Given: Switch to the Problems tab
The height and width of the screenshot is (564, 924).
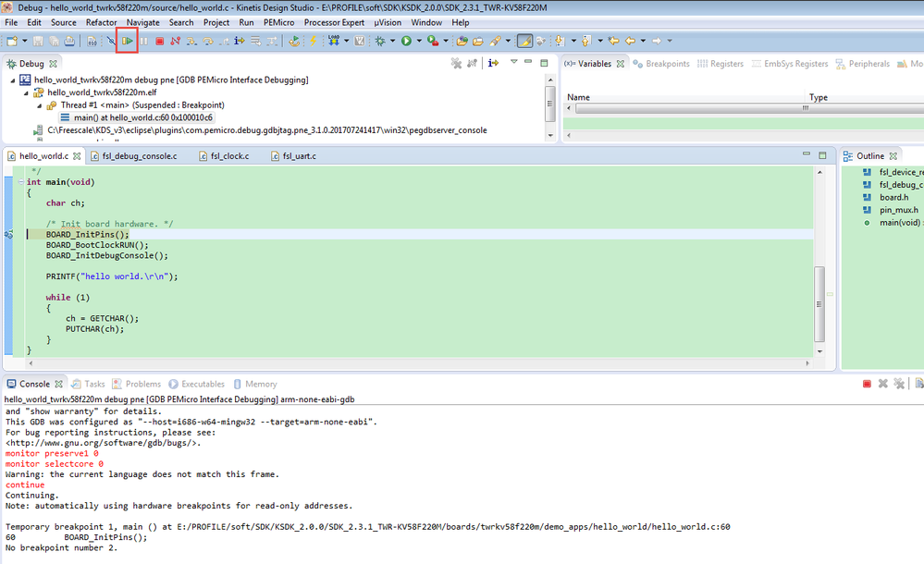Looking at the screenshot, I should click(137, 385).
